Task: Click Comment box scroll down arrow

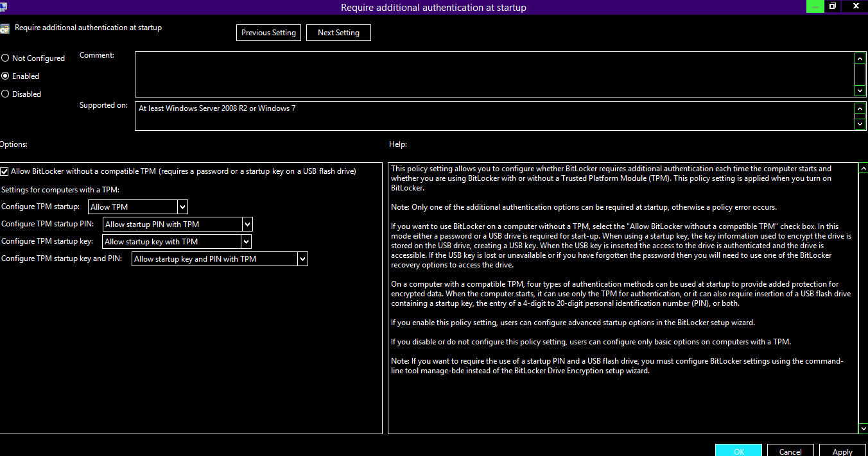Action: click(x=860, y=91)
